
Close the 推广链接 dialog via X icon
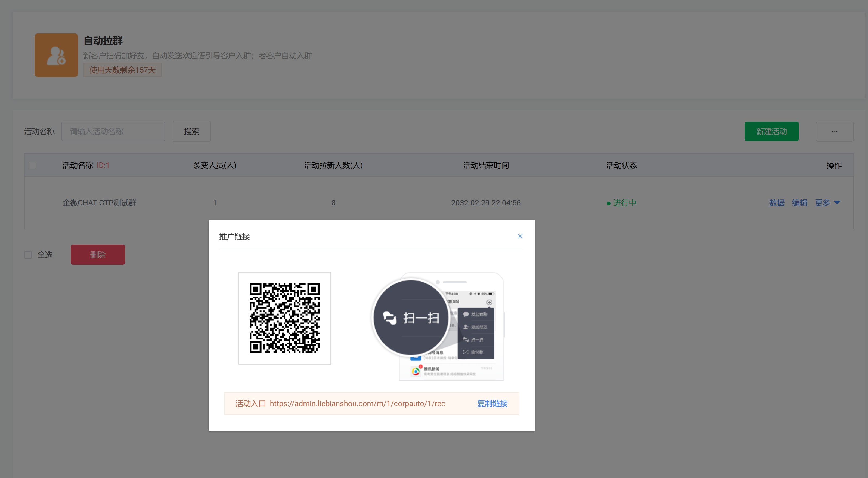click(520, 236)
